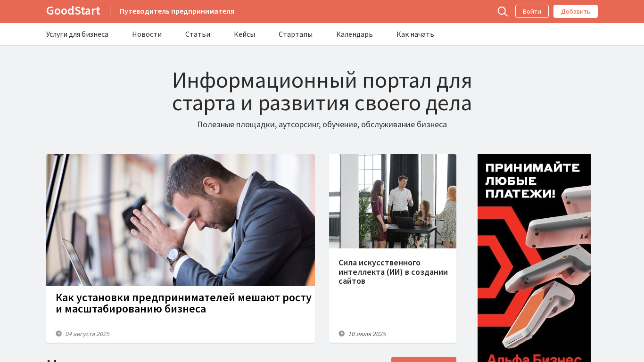Screen dimensions: 644x362
Task: Click the Путеводитель предпринимателя tagline
Action: tap(177, 11)
